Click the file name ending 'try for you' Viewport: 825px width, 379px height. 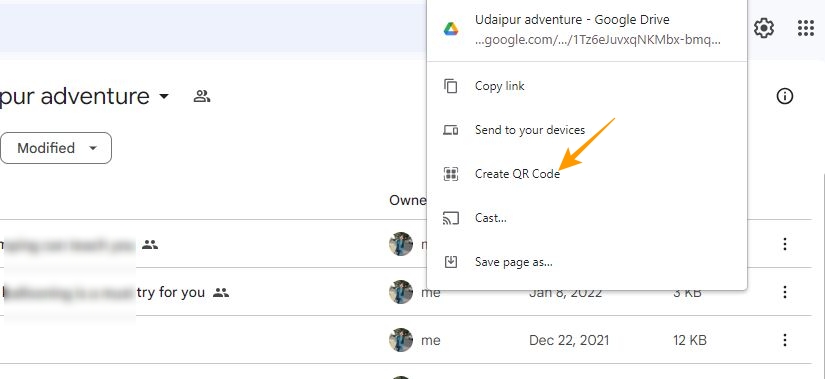tap(104, 292)
